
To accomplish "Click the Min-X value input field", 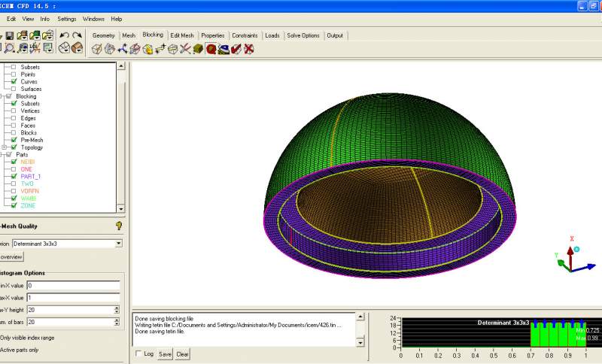I will tap(72, 286).
